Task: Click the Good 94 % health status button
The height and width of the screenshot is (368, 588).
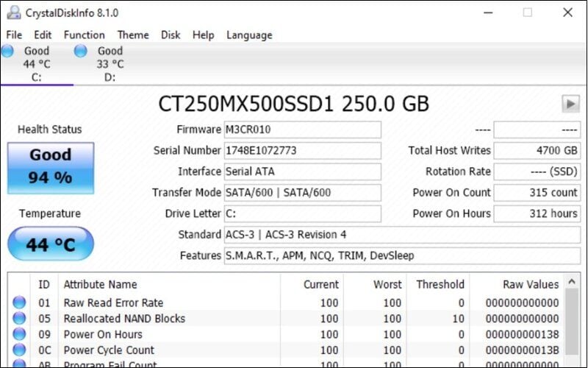Action: coord(51,166)
